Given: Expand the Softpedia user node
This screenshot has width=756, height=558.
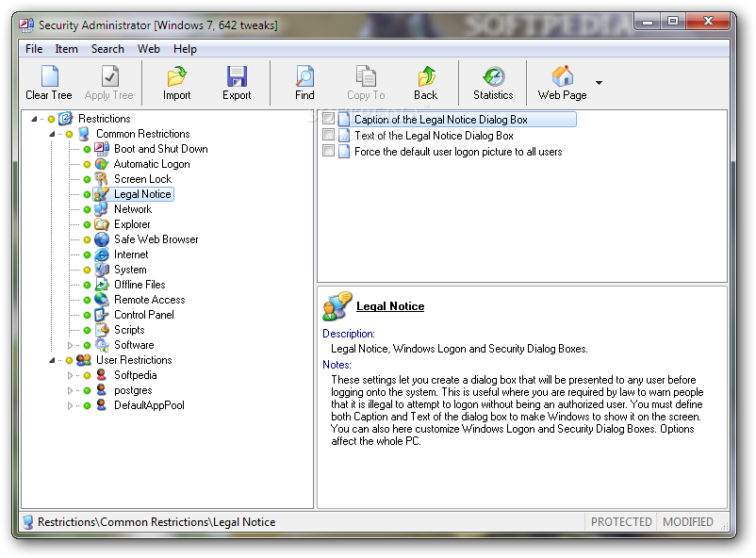Looking at the screenshot, I should coord(70,375).
